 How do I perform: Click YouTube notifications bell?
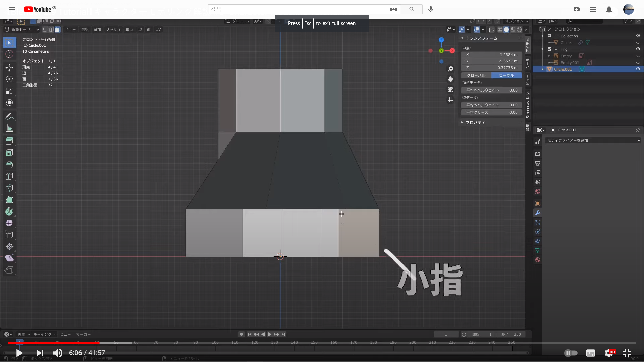point(609,9)
